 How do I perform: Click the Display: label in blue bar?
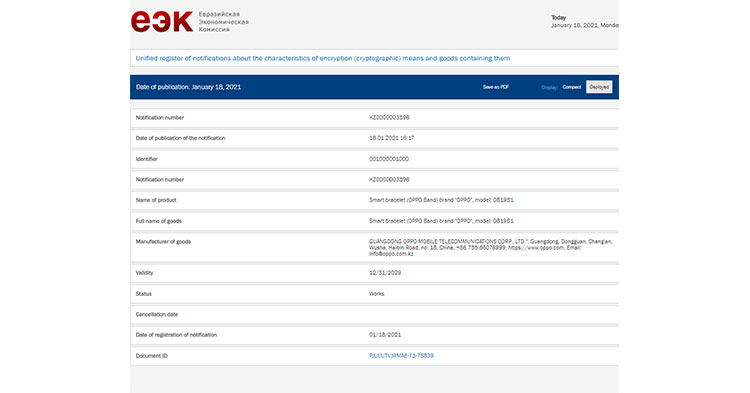[549, 87]
